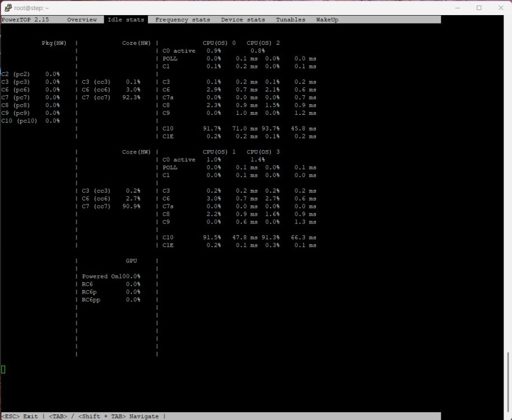Click the C3 (pc3) package row
This screenshot has height=420, width=512.
[30, 82]
